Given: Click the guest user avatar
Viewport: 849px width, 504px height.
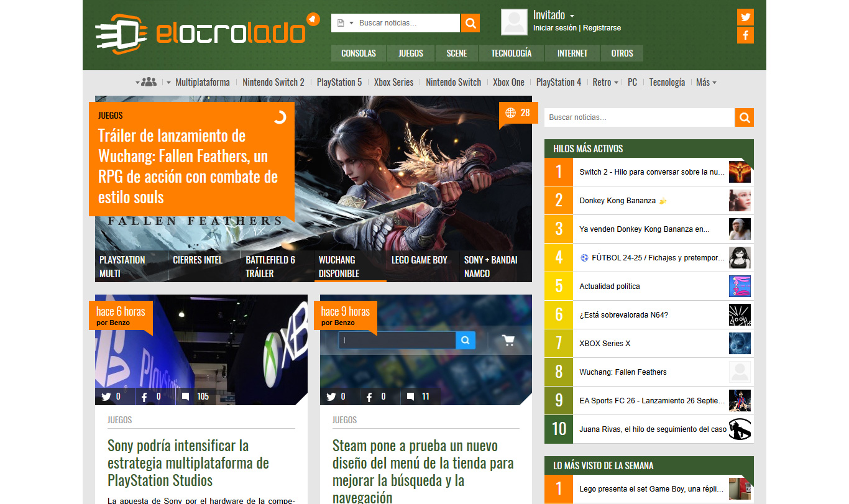Looking at the screenshot, I should tap(515, 22).
